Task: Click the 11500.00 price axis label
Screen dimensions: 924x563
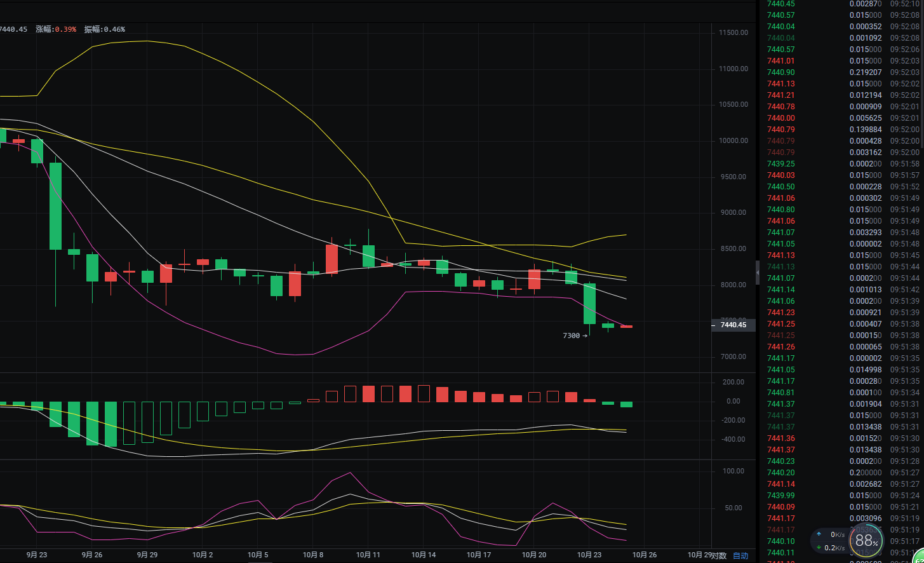Action: pyautogui.click(x=733, y=32)
